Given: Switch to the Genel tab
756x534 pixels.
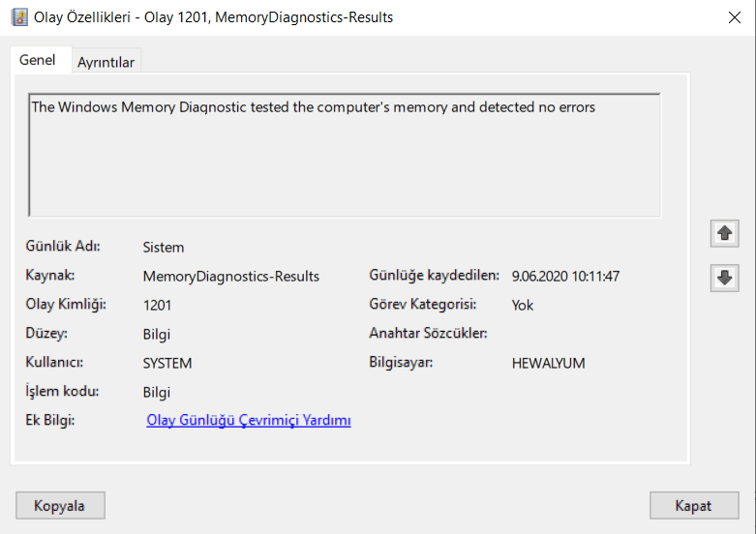Looking at the screenshot, I should pos(38,60).
